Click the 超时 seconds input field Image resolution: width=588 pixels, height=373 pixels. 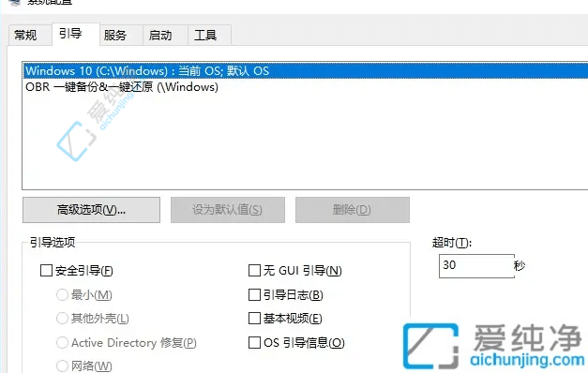[476, 266]
